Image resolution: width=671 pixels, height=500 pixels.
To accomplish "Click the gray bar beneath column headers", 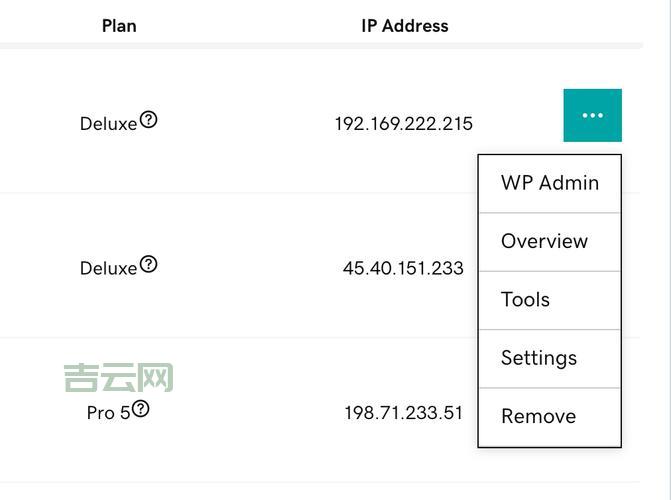I will pyautogui.click(x=320, y=46).
